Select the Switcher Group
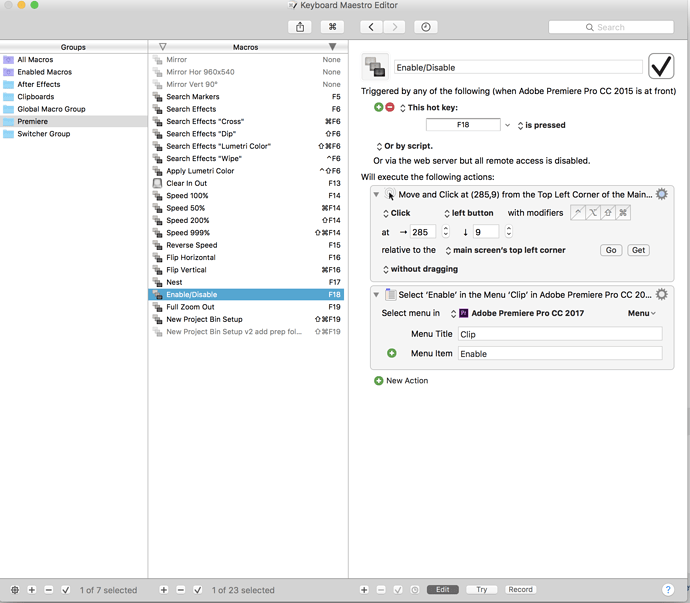This screenshot has width=690, height=603. 73,133
